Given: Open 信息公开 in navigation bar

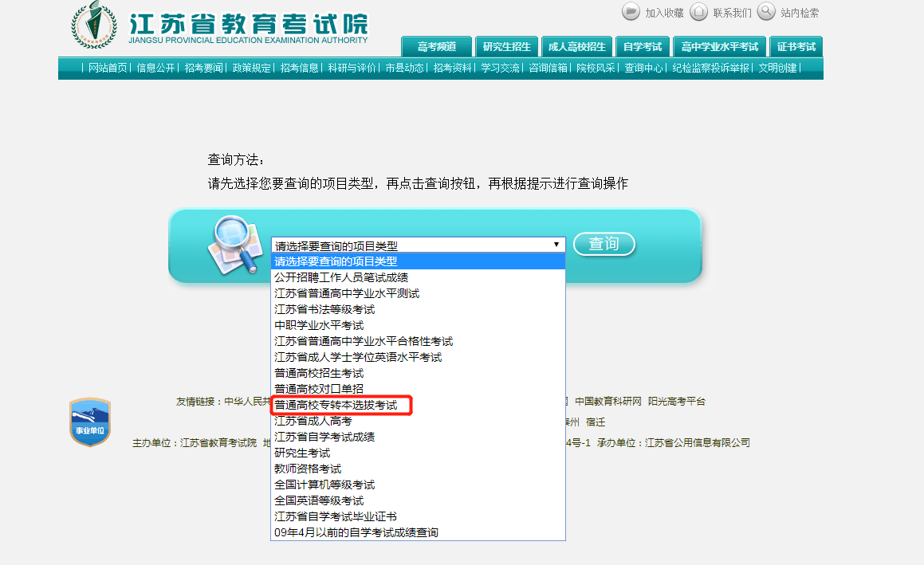Looking at the screenshot, I should click(x=155, y=69).
